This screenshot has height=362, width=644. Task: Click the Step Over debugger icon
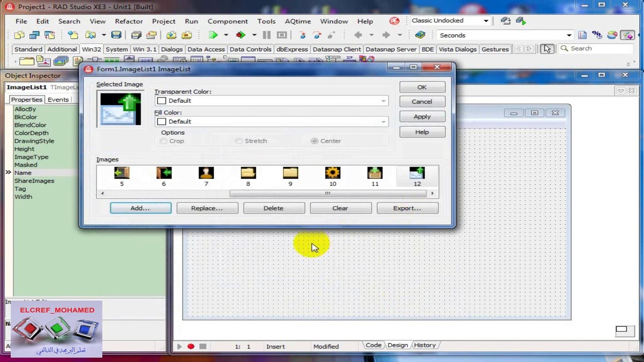[x=317, y=35]
